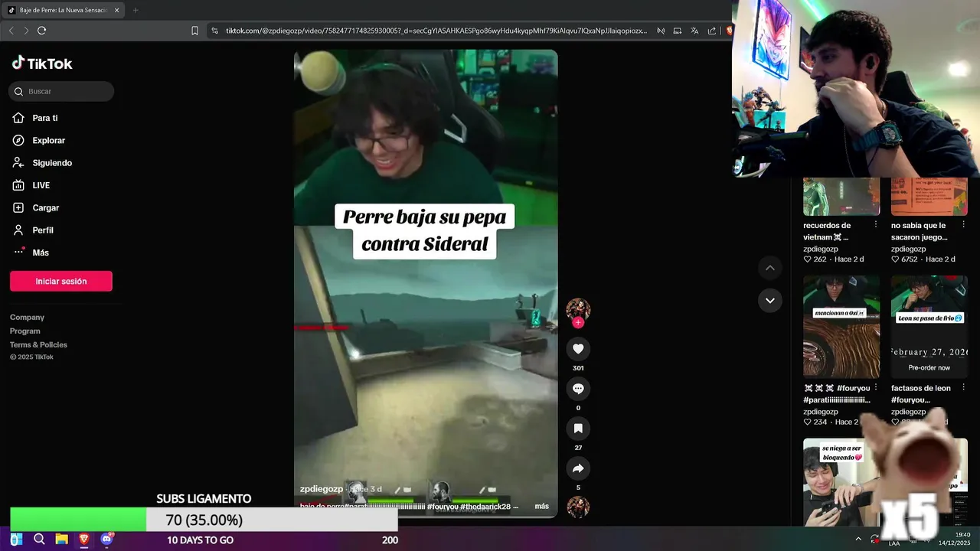Open Discord from the taskbar
The width and height of the screenshot is (980, 551).
pos(107,540)
